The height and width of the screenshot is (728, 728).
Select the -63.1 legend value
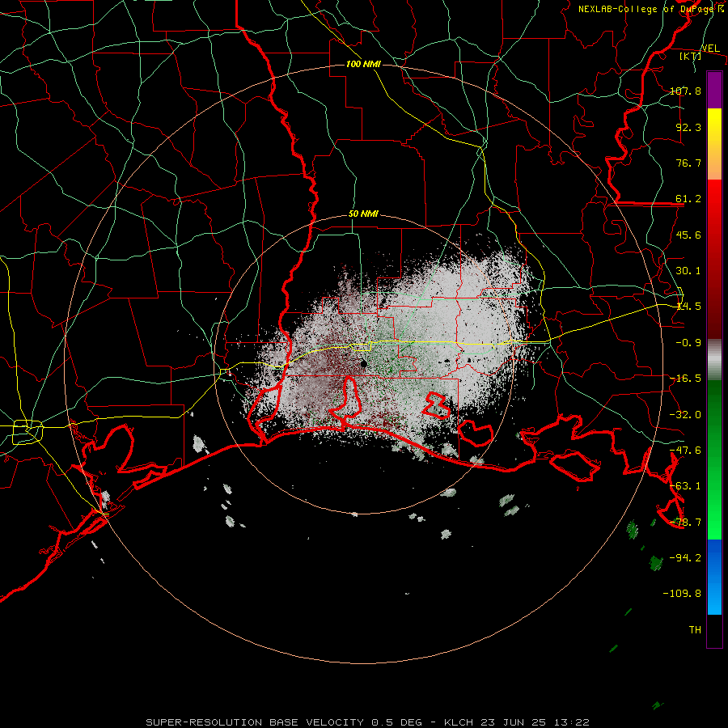[685, 486]
